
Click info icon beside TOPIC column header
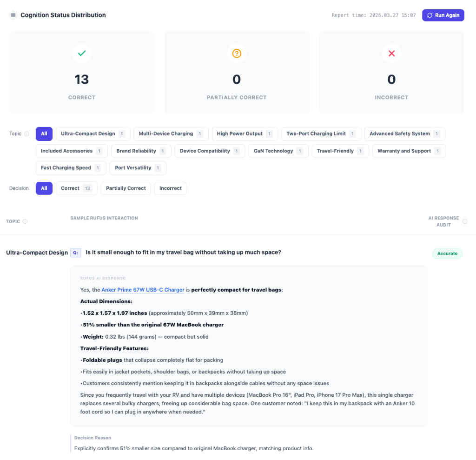pos(25,221)
